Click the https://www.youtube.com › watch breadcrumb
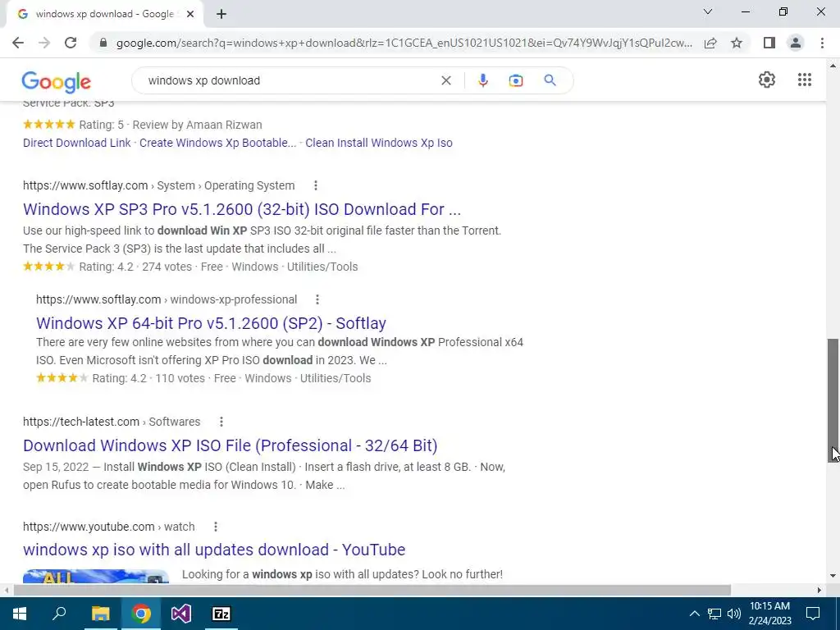Screen dimensions: 840x630 coord(109,527)
